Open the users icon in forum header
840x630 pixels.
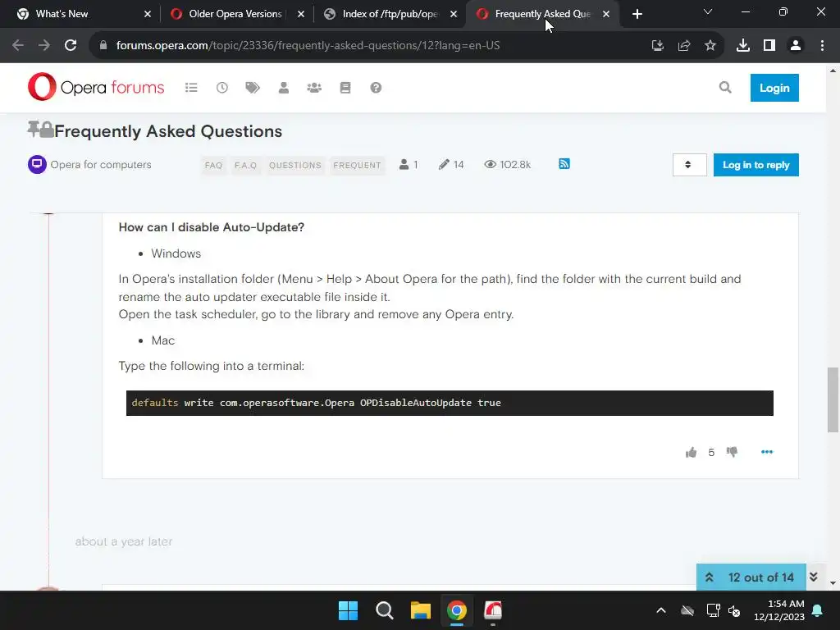coord(284,87)
